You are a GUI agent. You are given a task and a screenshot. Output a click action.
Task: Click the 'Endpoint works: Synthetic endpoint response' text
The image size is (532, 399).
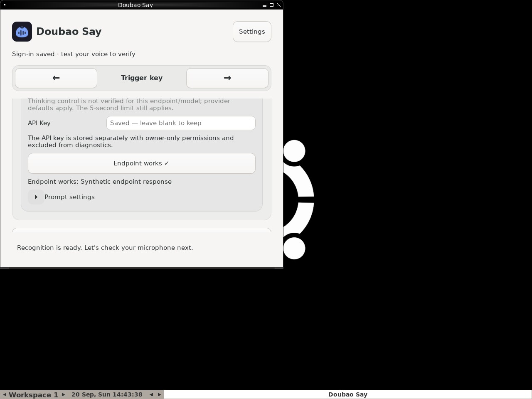coord(100,182)
